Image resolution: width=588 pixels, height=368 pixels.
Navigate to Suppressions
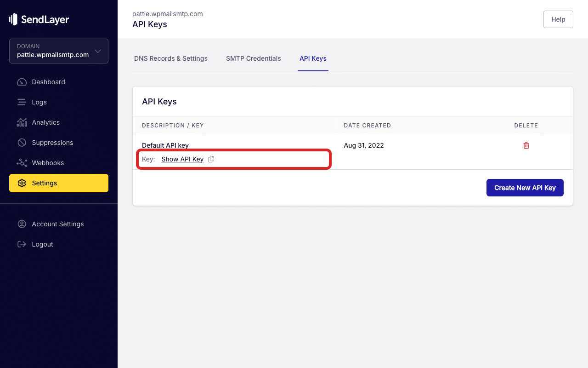(x=59, y=143)
